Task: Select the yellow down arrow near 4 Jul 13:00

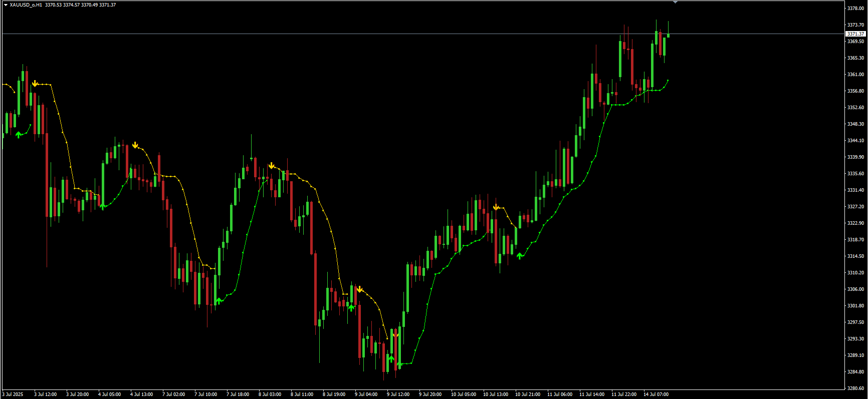Action: [x=135, y=146]
